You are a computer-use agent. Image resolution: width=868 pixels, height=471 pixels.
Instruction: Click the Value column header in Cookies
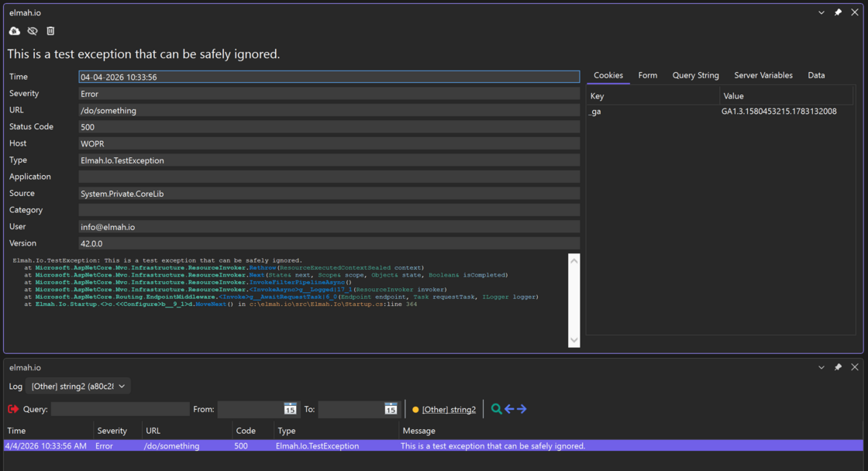786,96
